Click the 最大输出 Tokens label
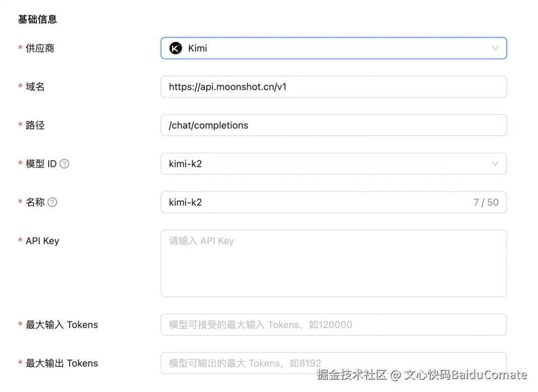Viewport: 538px width, 392px height. click(62, 363)
